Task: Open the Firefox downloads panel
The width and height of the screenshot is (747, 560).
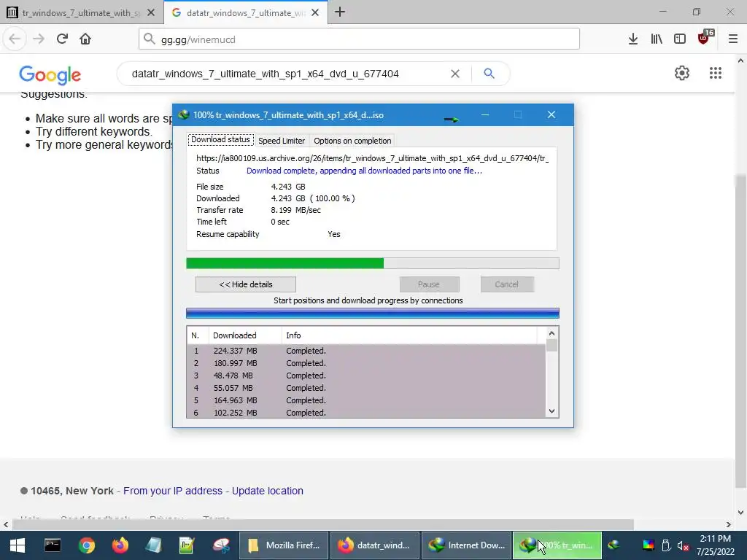Action: [632, 39]
